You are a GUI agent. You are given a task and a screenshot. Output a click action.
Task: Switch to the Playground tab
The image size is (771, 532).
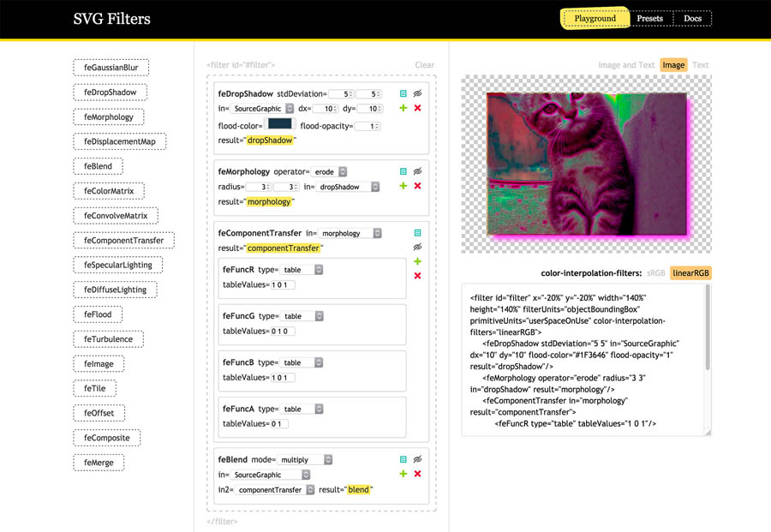pyautogui.click(x=595, y=19)
